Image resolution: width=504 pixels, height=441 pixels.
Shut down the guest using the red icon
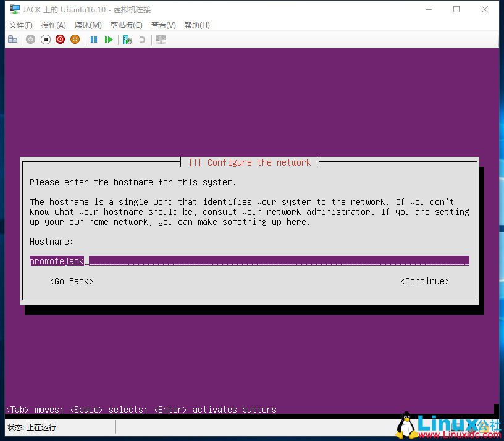pyautogui.click(x=60, y=39)
